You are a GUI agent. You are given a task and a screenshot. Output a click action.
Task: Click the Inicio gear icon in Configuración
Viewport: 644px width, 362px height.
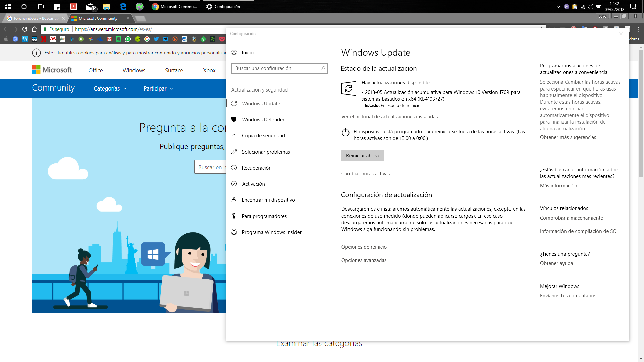click(x=234, y=52)
